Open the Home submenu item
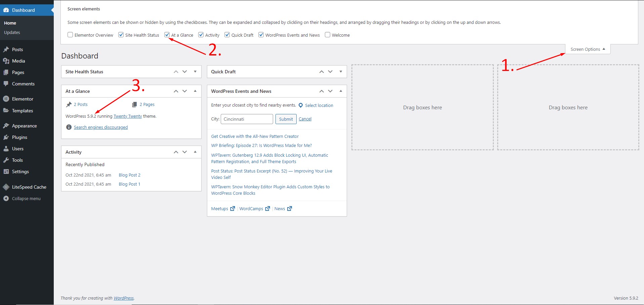 pyautogui.click(x=10, y=23)
